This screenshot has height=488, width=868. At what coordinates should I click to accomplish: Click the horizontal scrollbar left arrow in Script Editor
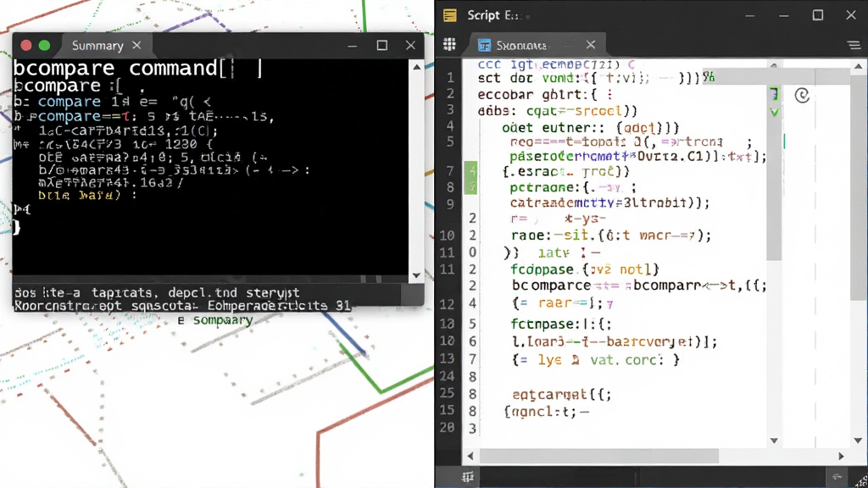tap(470, 456)
